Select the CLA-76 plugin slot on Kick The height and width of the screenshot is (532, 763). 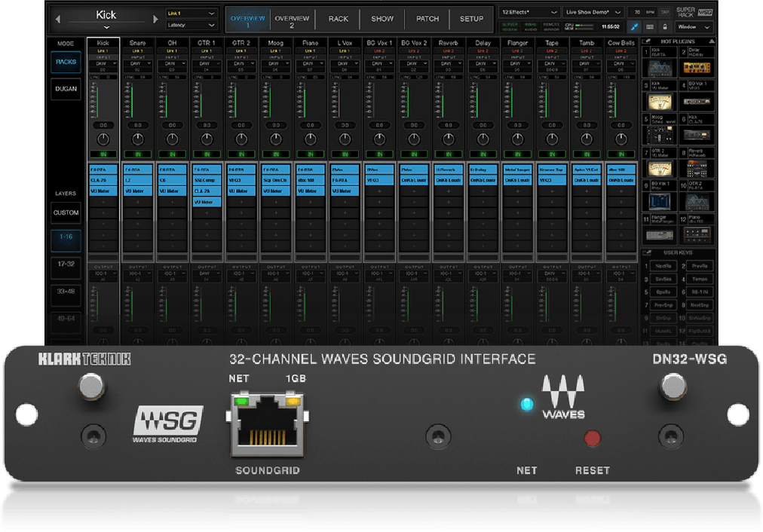tap(103, 181)
